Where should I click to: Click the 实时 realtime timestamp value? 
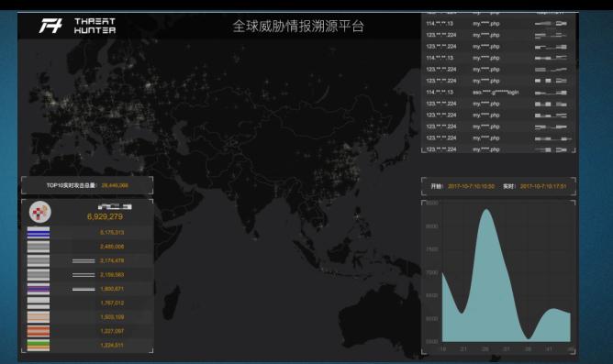point(543,186)
